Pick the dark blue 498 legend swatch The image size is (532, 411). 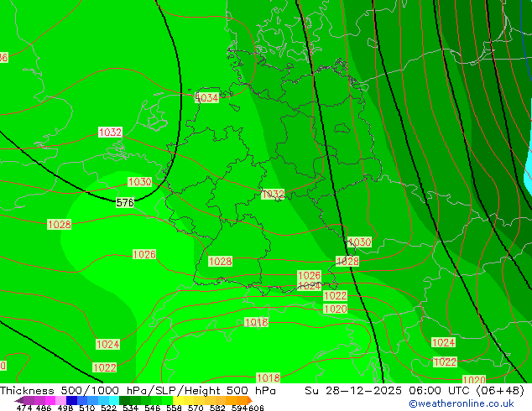click(x=71, y=400)
